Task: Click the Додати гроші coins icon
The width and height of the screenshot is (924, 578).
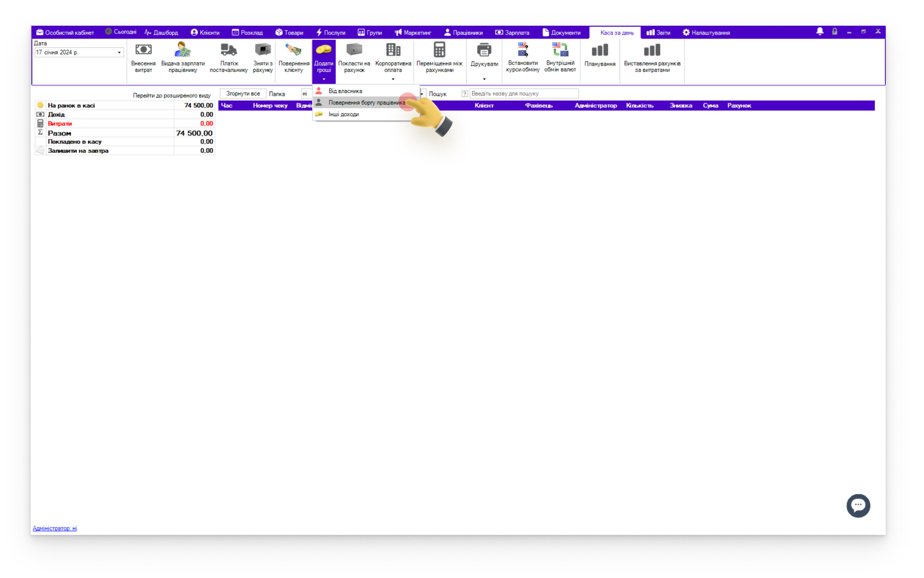Action: click(x=323, y=50)
